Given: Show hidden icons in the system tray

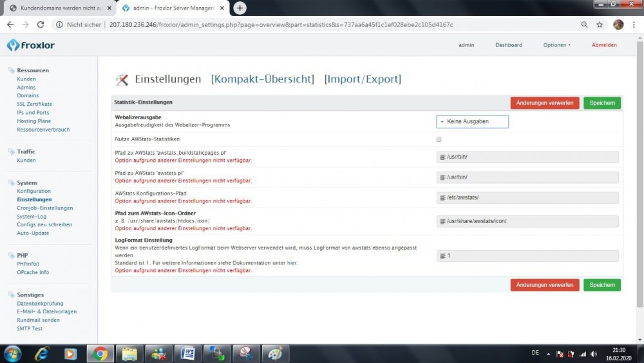Looking at the screenshot, I should 548,353.
